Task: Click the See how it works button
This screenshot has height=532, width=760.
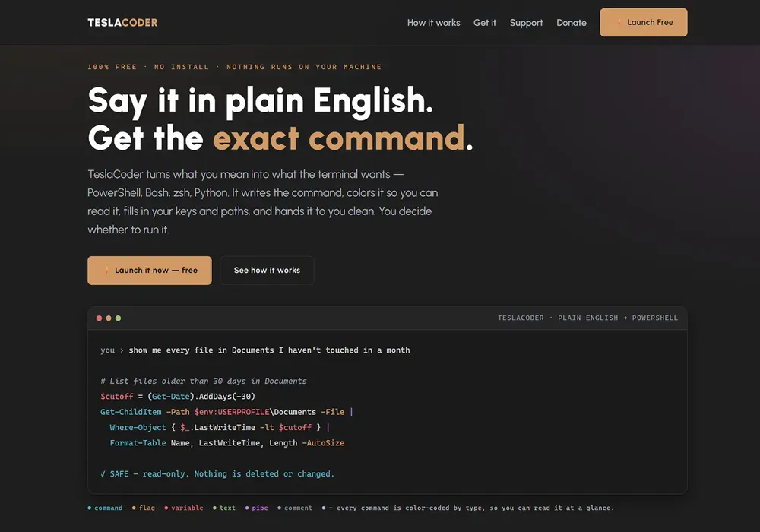Action: tap(267, 271)
